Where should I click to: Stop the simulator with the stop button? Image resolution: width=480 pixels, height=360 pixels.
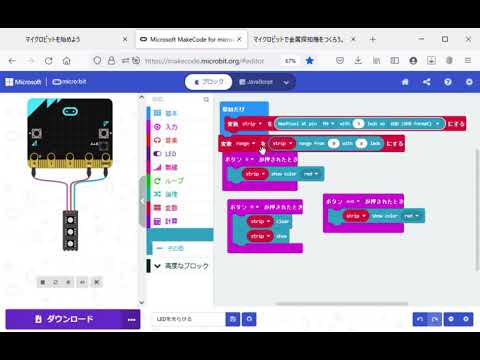[x=43, y=282]
